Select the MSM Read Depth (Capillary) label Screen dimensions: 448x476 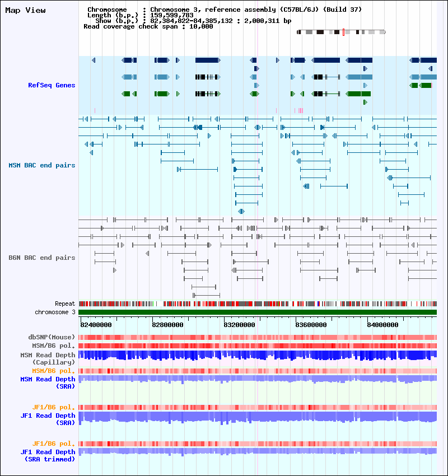[48, 358]
